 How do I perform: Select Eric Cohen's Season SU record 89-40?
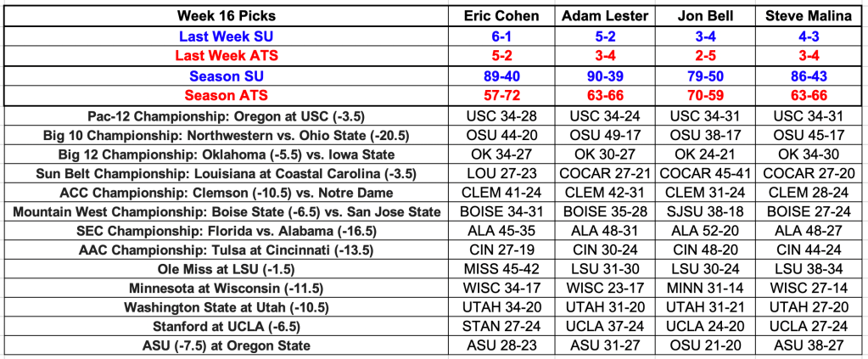[501, 76]
